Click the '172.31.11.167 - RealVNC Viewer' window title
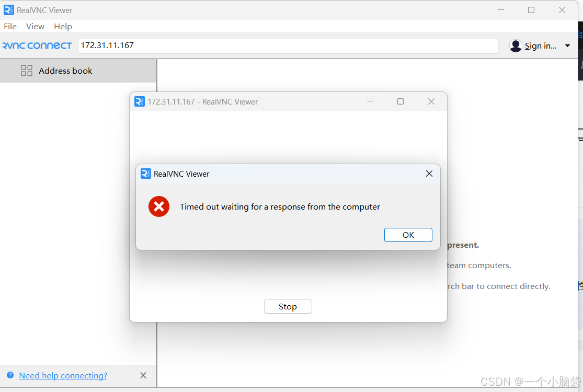The width and height of the screenshot is (583, 392). [x=203, y=101]
